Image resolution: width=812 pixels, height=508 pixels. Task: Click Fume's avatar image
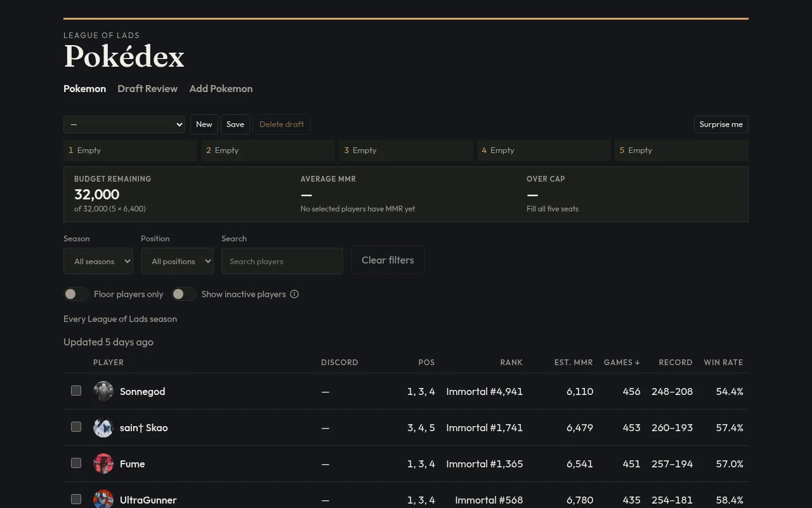coord(103,464)
